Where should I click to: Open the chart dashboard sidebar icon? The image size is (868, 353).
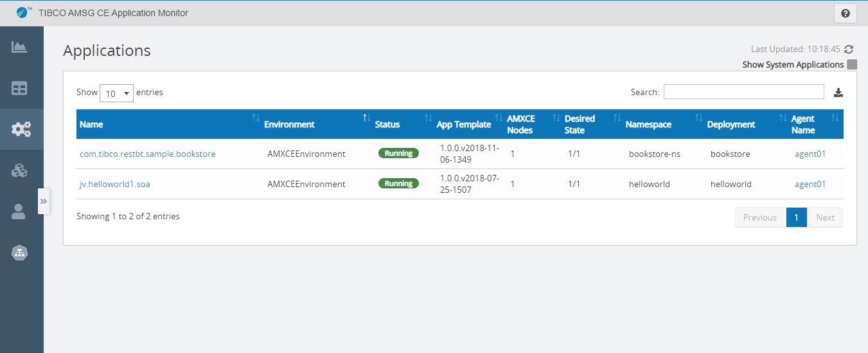point(19,47)
